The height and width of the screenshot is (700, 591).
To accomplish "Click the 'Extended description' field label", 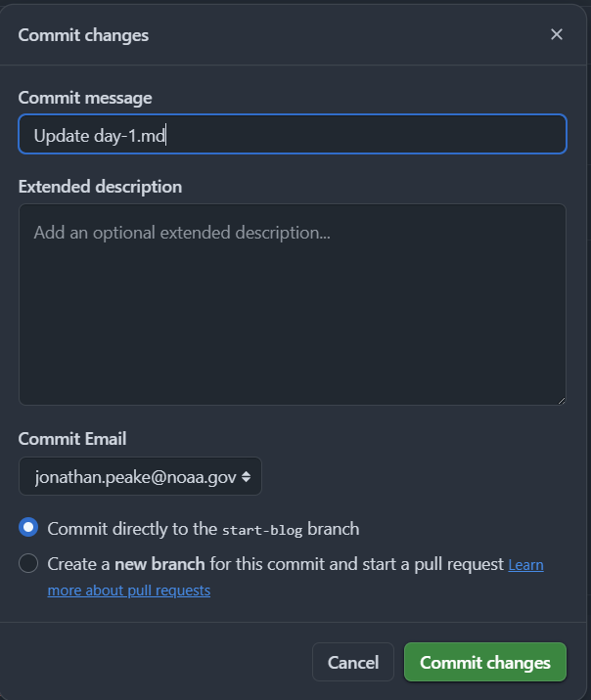I will 100,187.
